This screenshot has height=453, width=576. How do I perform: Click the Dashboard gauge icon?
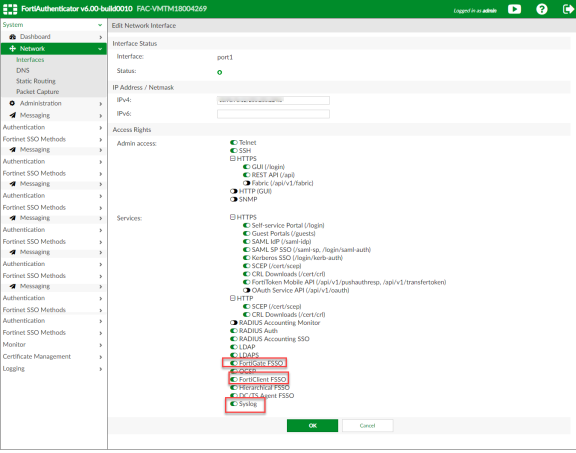[12, 37]
